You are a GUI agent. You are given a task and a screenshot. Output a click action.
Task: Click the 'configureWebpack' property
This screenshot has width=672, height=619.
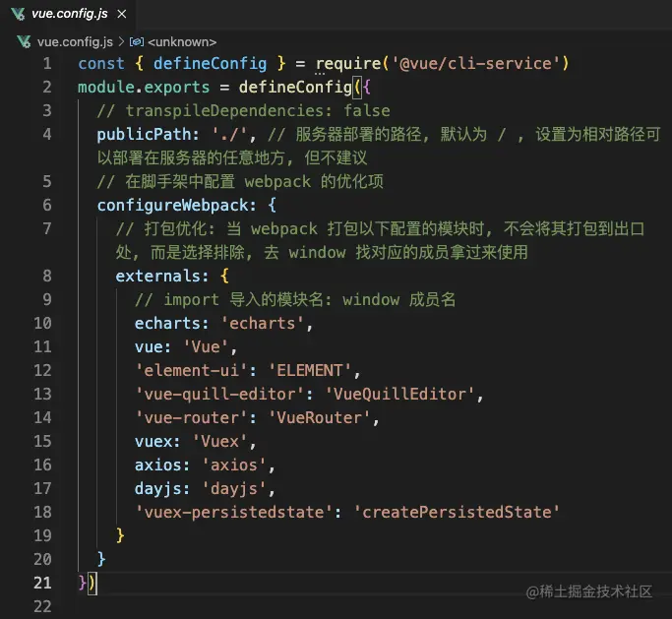[172, 205]
